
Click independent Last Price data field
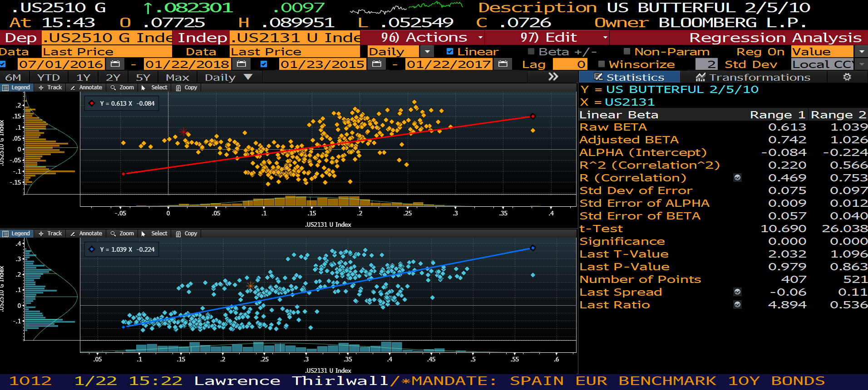click(295, 52)
